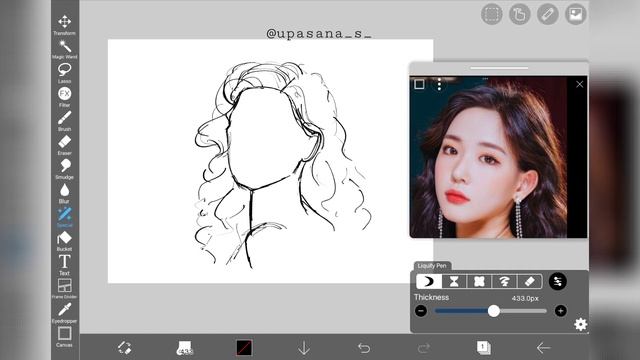Open the Canvas tool
Image resolution: width=640 pixels, height=360 pixels.
coord(64,337)
